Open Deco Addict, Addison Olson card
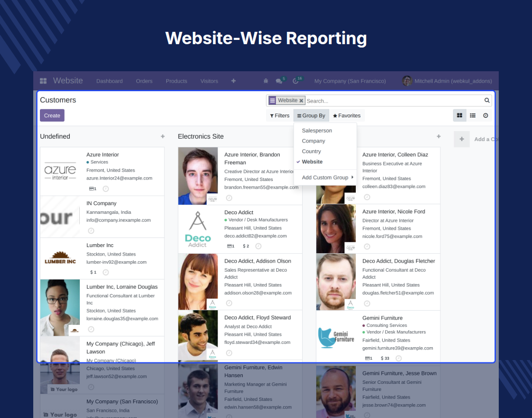Viewport: 532px width, 418px height. (x=240, y=282)
